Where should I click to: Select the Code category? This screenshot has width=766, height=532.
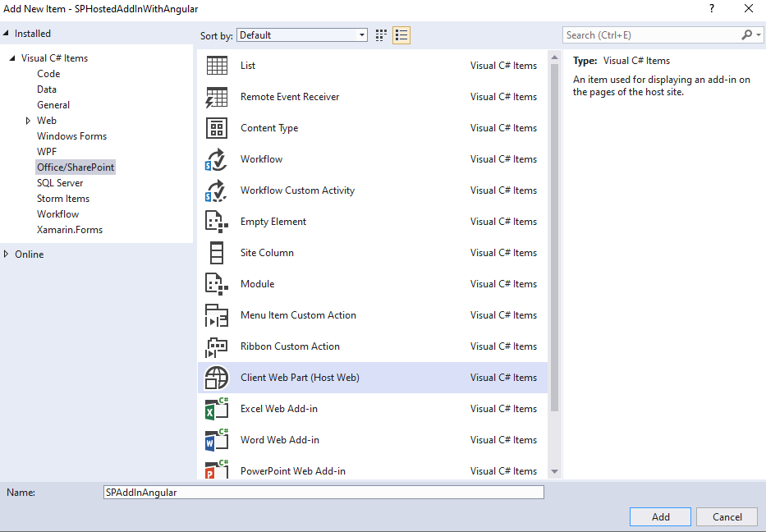(48, 74)
